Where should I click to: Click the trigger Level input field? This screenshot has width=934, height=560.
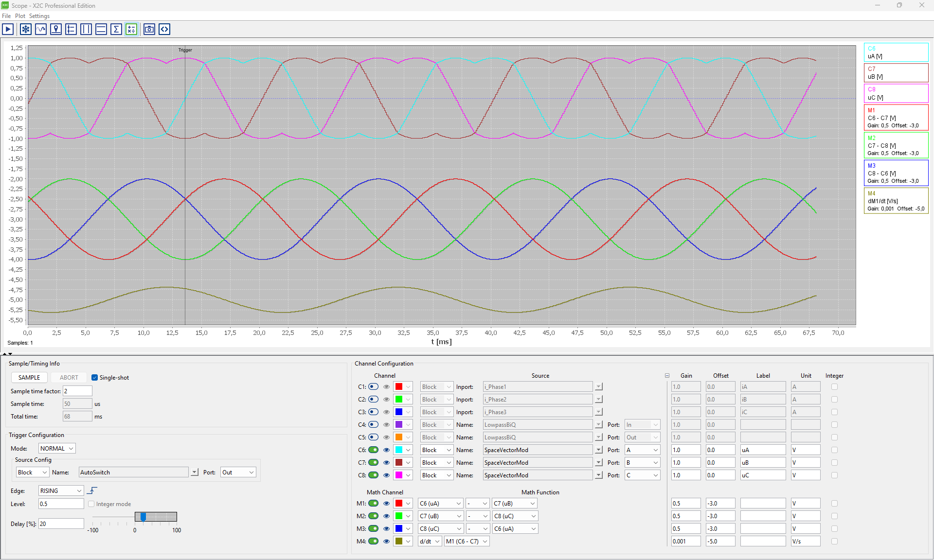point(61,504)
